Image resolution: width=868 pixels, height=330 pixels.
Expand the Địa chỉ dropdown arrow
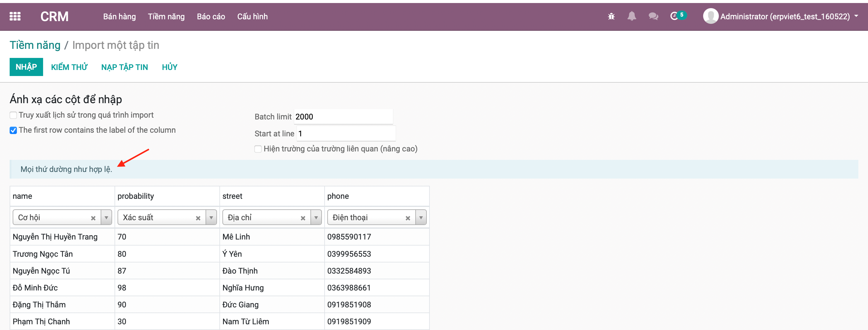click(x=316, y=218)
